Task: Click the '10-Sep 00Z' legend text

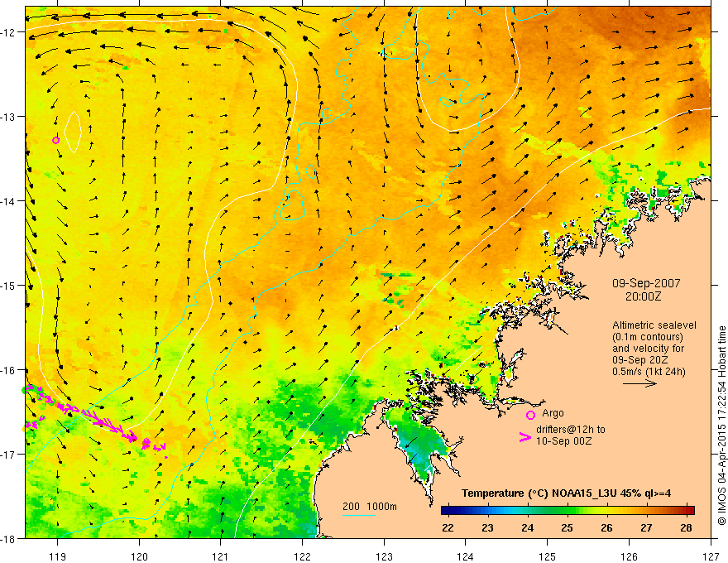Action: [x=564, y=441]
